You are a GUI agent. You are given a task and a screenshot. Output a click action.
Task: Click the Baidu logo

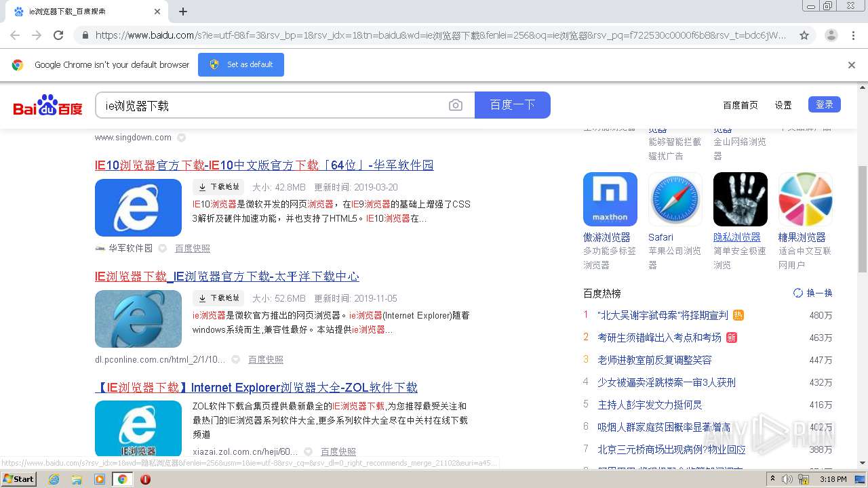(x=47, y=105)
